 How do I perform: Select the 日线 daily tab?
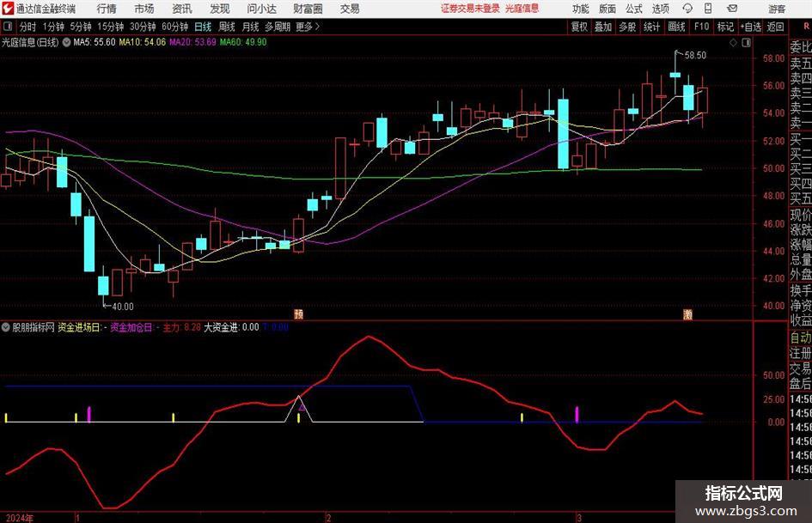point(203,27)
